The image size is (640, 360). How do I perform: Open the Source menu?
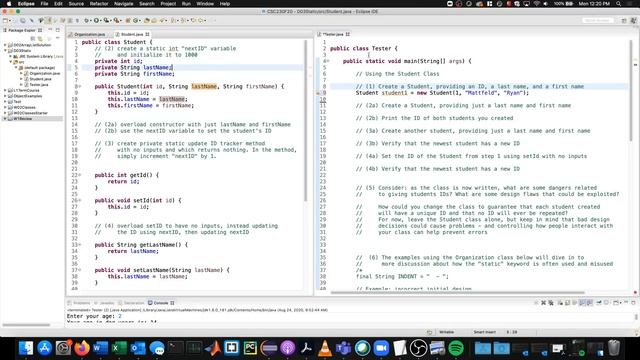(x=76, y=4)
